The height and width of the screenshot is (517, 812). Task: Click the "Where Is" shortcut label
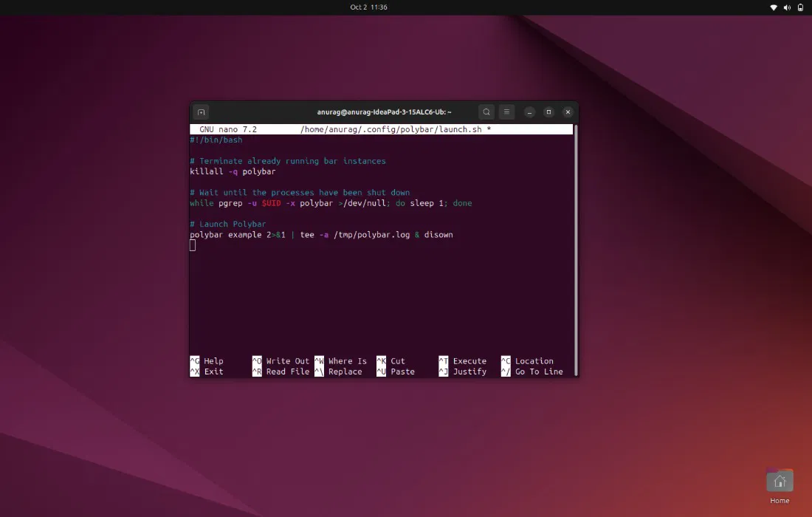(347, 361)
